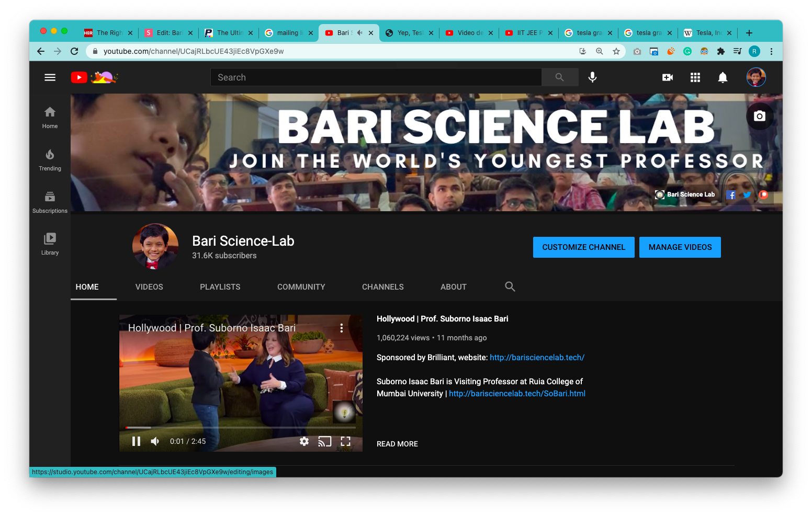Click the video thumbnail player area
Screen dimensions: 812x516
(x=241, y=383)
